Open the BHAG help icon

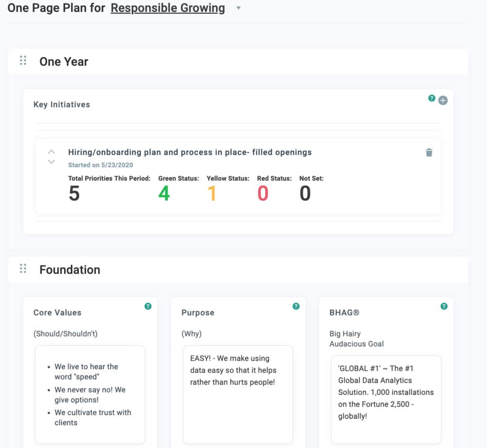pyautogui.click(x=444, y=306)
